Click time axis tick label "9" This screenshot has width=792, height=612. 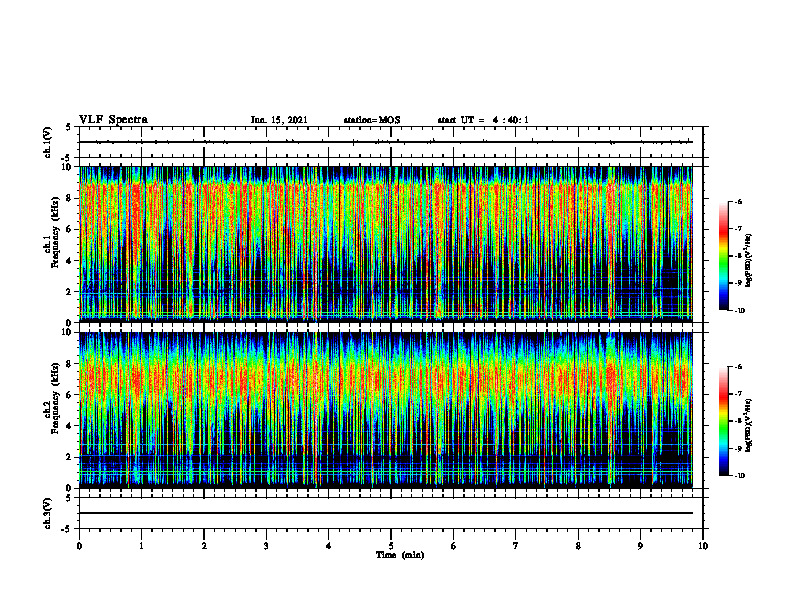click(x=640, y=546)
